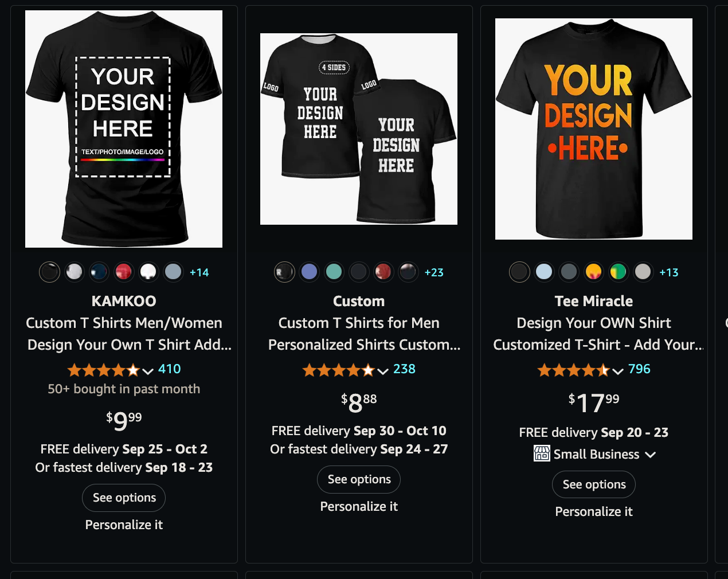Open the 410 ratings count link
Viewport: 728px width, 579px height.
[x=170, y=369]
